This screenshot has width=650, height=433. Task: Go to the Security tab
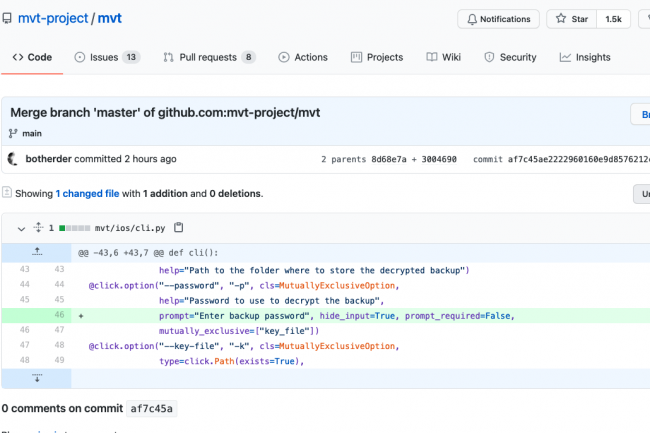[x=509, y=57]
